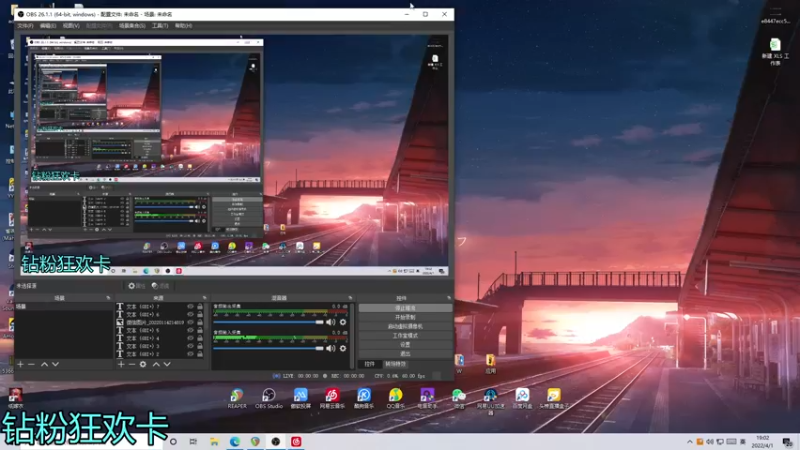800x450 pixels.
Task: Click the 启动虚拟摄像机 virtual camera button
Action: (x=405, y=327)
